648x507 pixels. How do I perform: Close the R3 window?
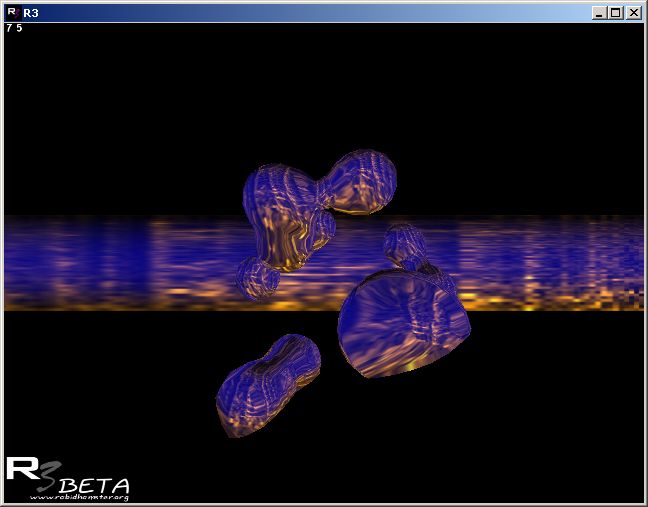pyautogui.click(x=632, y=13)
